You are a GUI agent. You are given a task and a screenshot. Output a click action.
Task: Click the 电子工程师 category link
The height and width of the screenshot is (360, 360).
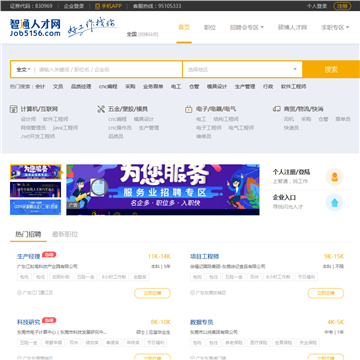209,128
